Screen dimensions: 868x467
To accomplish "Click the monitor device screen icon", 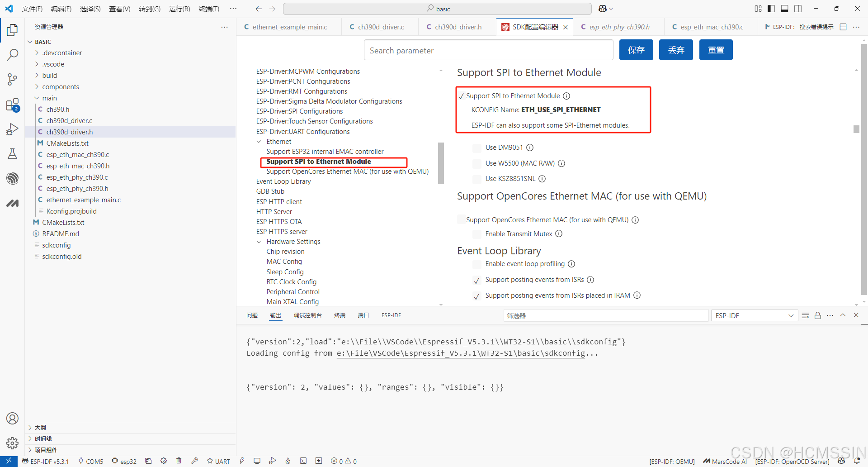I will point(257,461).
